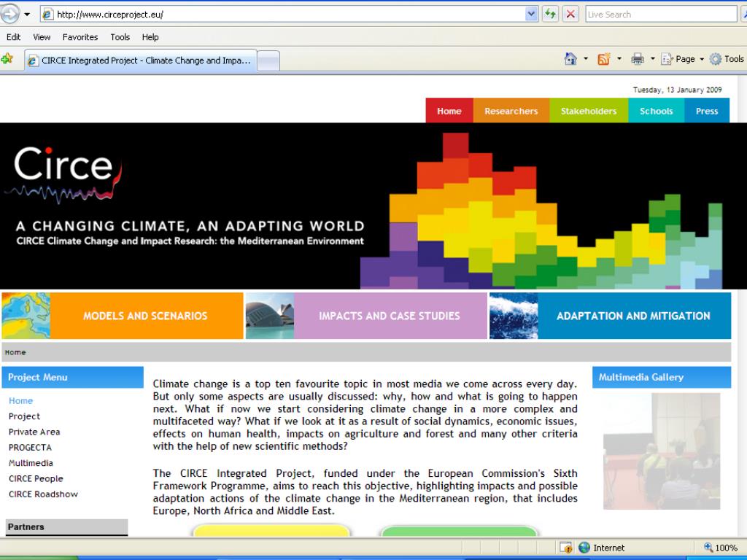Screen dimensions: 747x560
Task: Open the Multimedia menu link
Action: pyautogui.click(x=31, y=463)
